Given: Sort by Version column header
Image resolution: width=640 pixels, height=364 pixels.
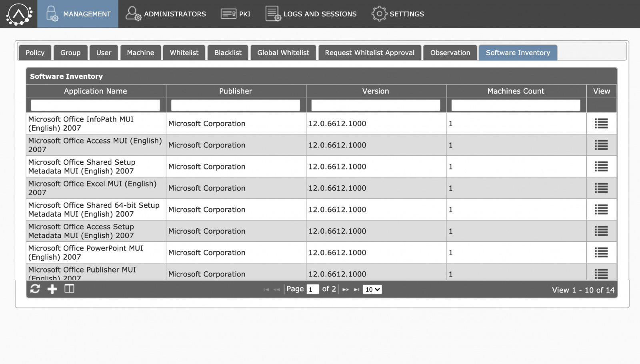Looking at the screenshot, I should coord(376,91).
